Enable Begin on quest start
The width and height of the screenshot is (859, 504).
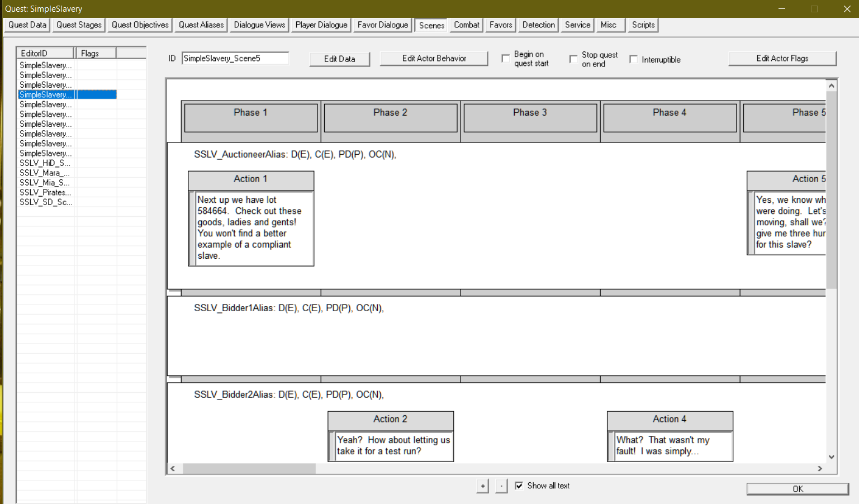506,59
